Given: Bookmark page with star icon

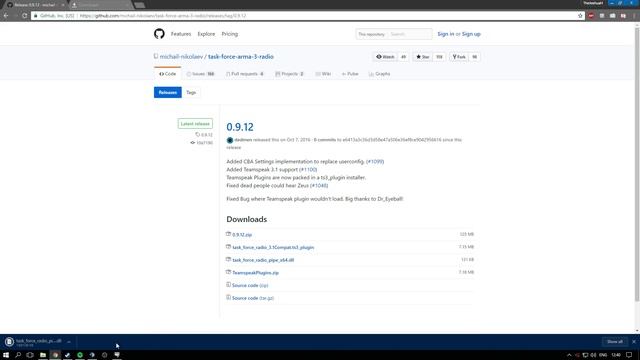Looking at the screenshot, I should coord(580,16).
